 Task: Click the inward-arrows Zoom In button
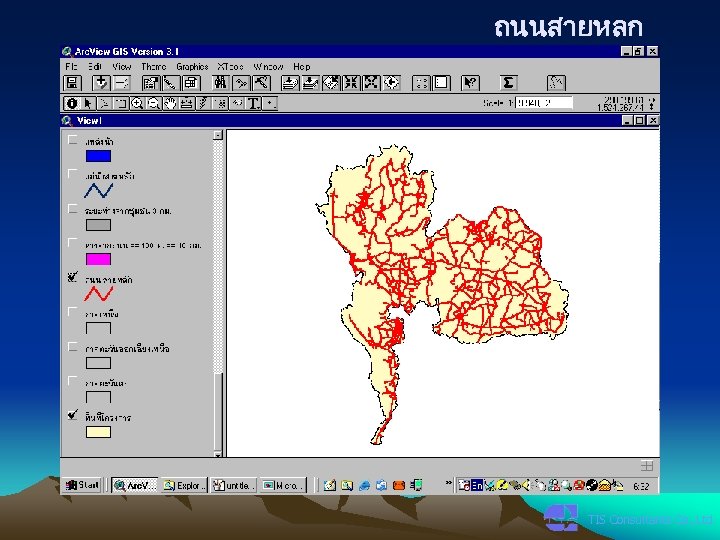(x=351, y=83)
